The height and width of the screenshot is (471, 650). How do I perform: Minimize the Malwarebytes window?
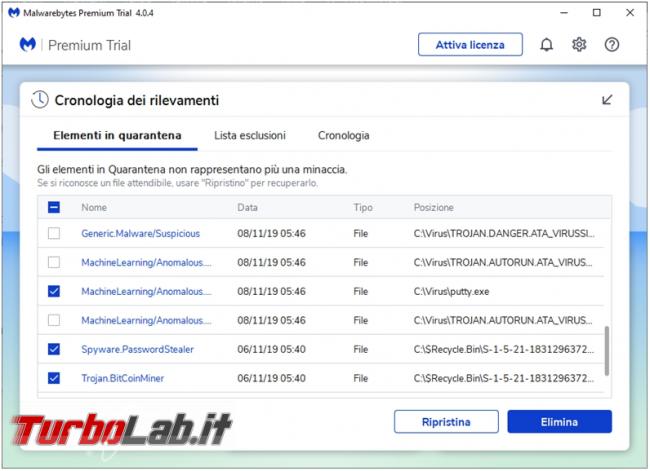(x=564, y=12)
